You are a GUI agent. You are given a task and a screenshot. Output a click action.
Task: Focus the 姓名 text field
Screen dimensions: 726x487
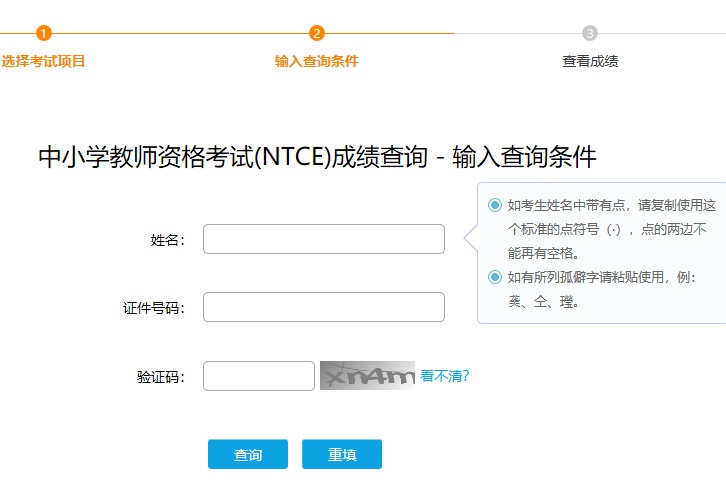323,239
